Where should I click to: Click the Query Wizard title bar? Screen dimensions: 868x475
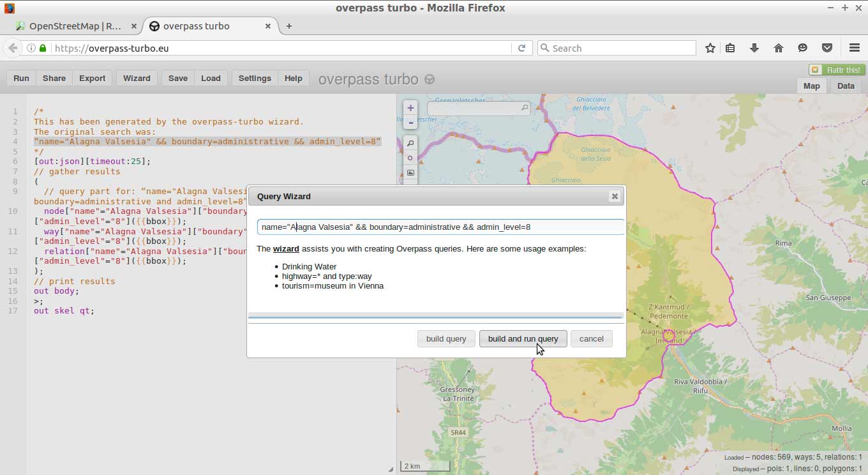click(x=437, y=196)
